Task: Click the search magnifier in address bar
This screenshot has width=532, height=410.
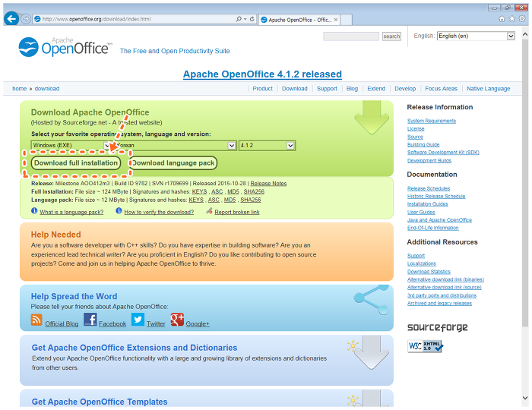Action: [239, 19]
